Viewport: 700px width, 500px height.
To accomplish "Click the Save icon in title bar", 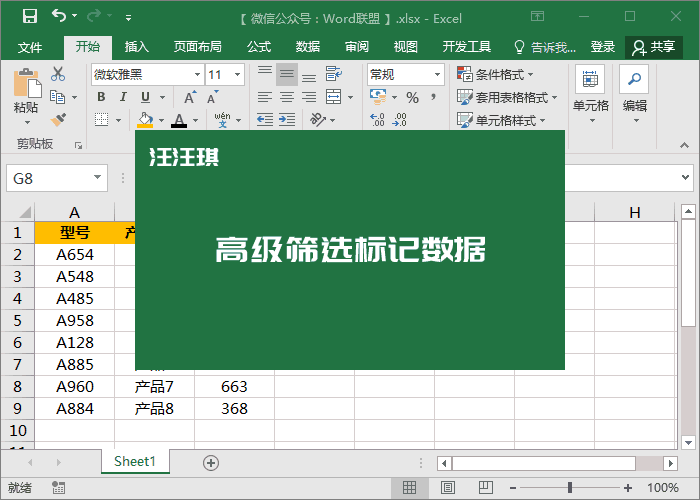I will [29, 17].
